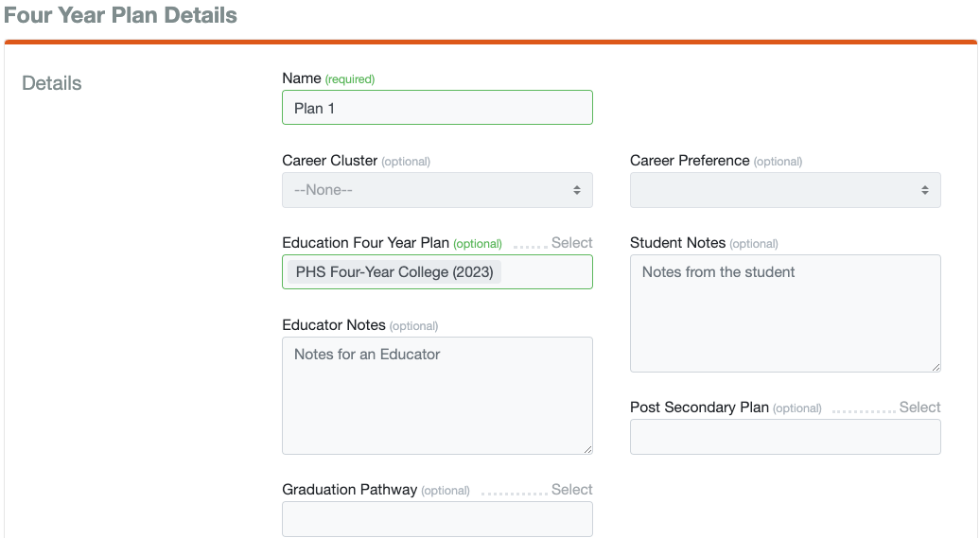980x538 pixels.
Task: Open the Career Cluster dropdown
Action: [437, 190]
